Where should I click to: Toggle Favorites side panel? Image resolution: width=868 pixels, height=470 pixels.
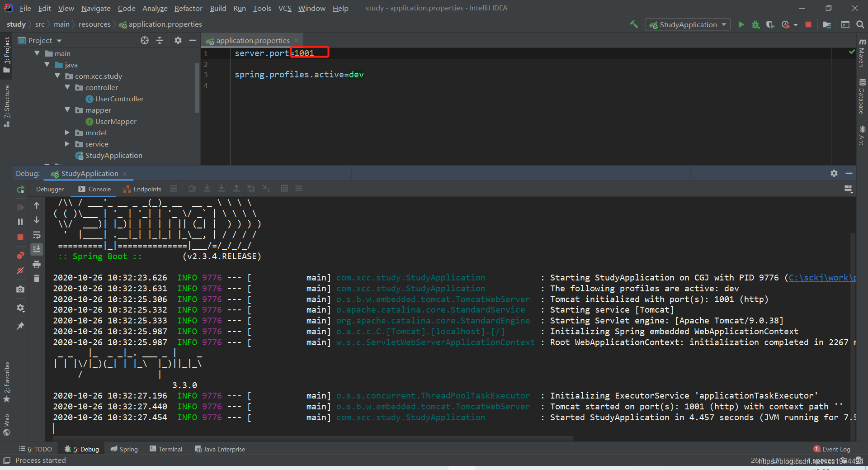[6, 381]
